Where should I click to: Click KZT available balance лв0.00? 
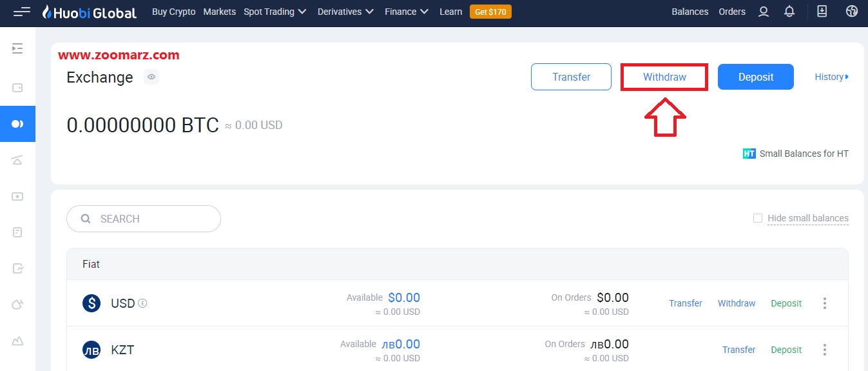click(401, 344)
